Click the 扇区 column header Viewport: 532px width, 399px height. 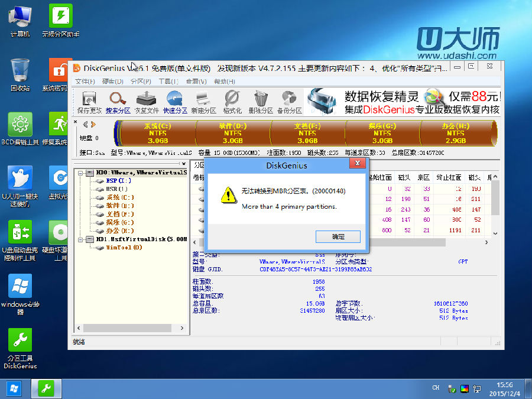click(423, 177)
